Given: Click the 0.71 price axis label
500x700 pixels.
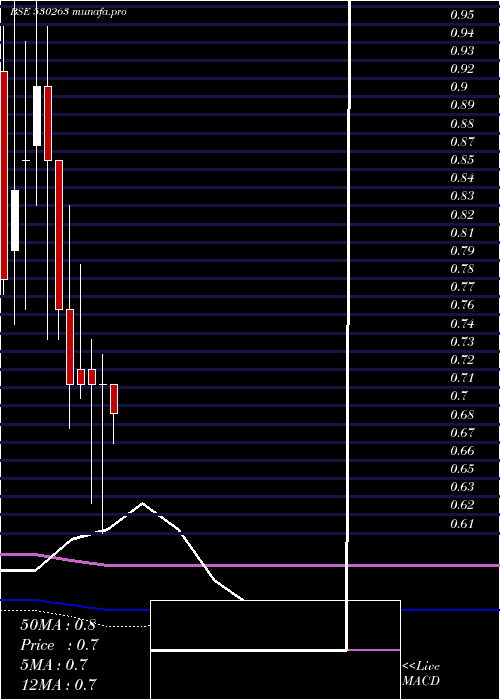Looking at the screenshot, I should pyautogui.click(x=462, y=378).
